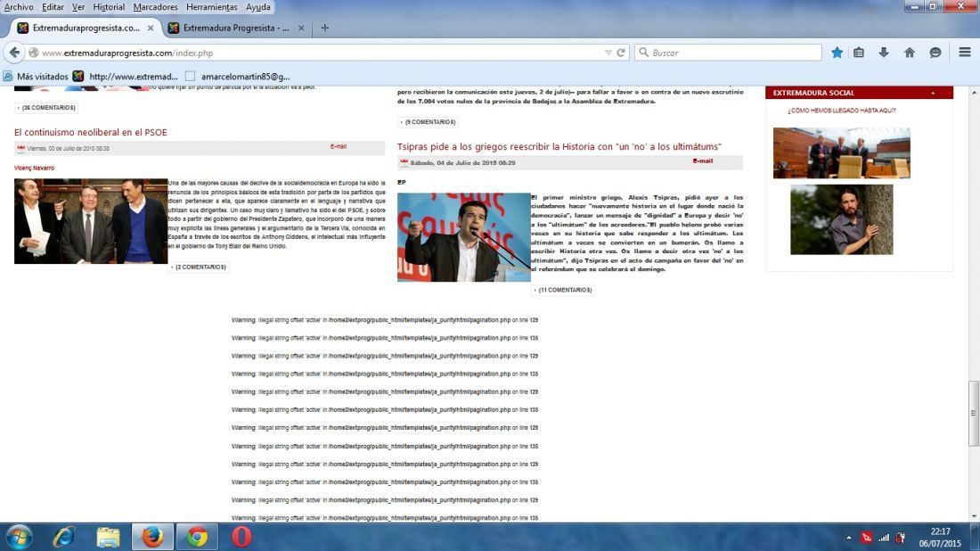Open a new tab with the plus button
This screenshot has height=551, width=980.
[324, 28]
